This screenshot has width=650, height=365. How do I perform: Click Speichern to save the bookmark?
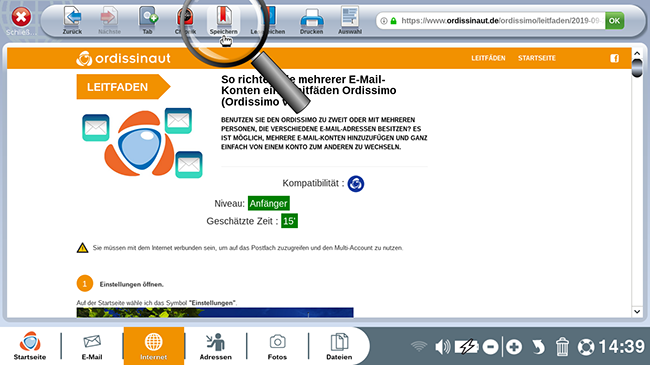pyautogui.click(x=223, y=20)
